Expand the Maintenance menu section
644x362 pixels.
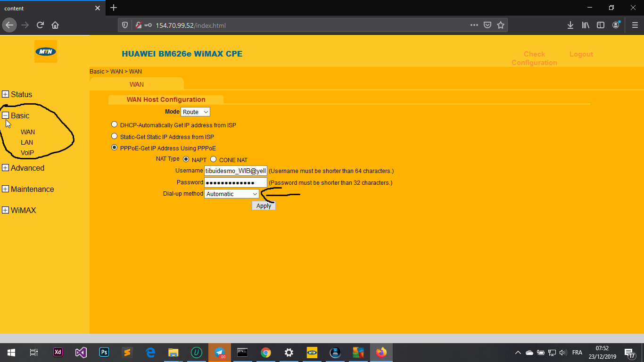pos(6,189)
